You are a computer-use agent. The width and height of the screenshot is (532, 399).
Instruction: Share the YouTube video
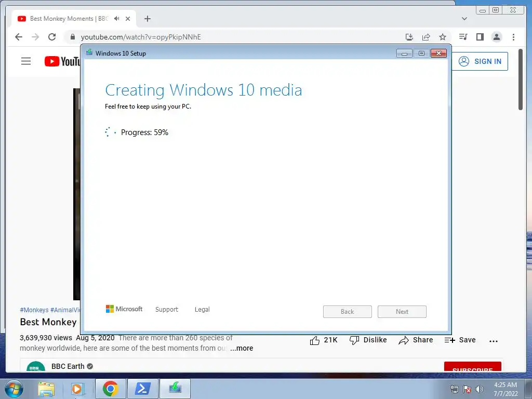coord(416,340)
